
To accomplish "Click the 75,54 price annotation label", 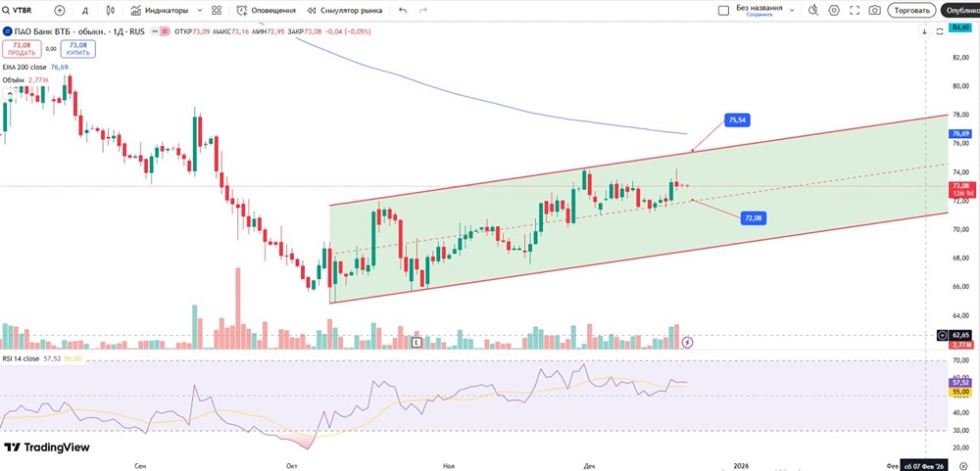I will [x=738, y=120].
